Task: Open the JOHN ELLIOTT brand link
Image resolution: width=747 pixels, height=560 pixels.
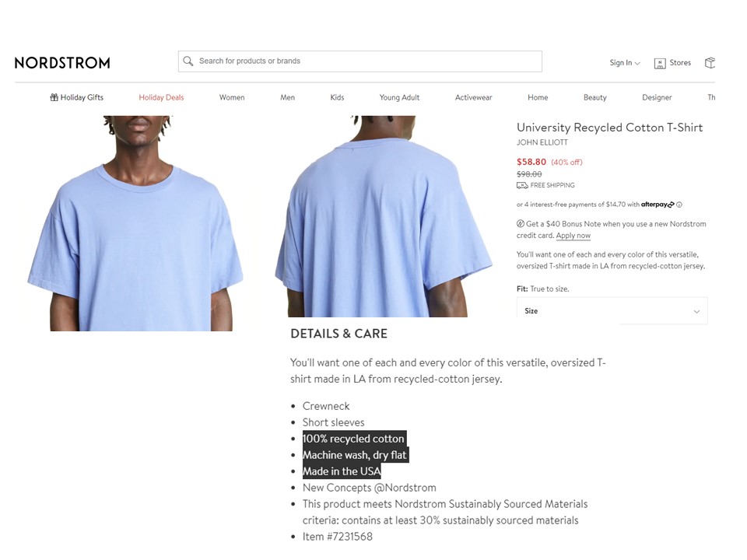Action: [x=542, y=142]
